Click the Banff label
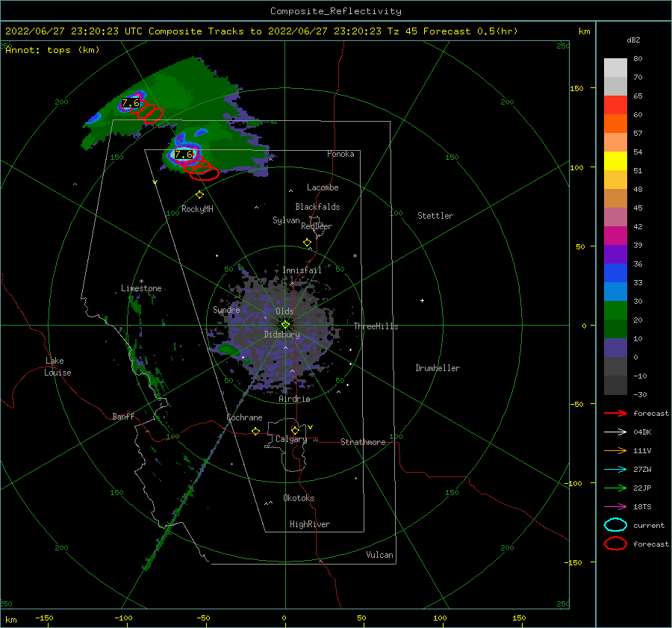Viewport: 672px width, 628px height. (x=123, y=416)
